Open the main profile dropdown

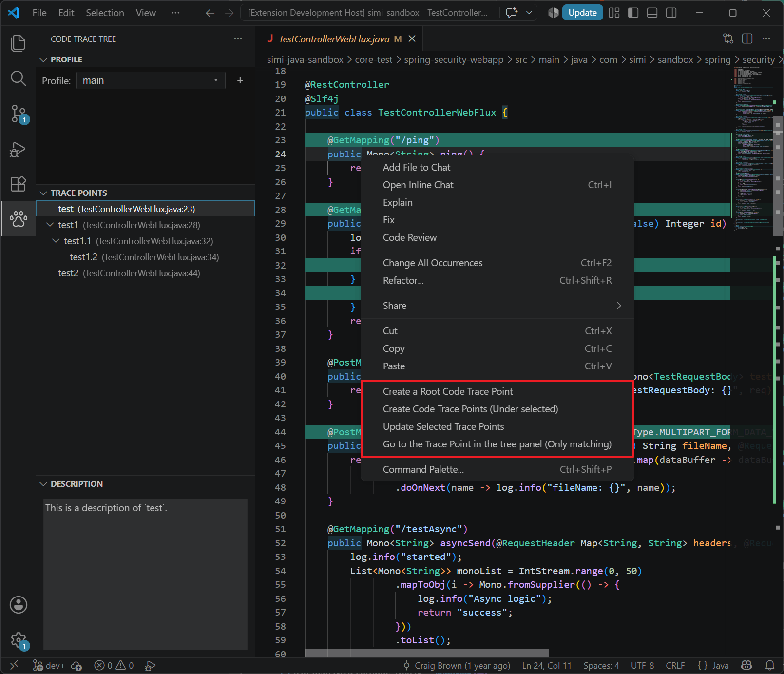[151, 80]
